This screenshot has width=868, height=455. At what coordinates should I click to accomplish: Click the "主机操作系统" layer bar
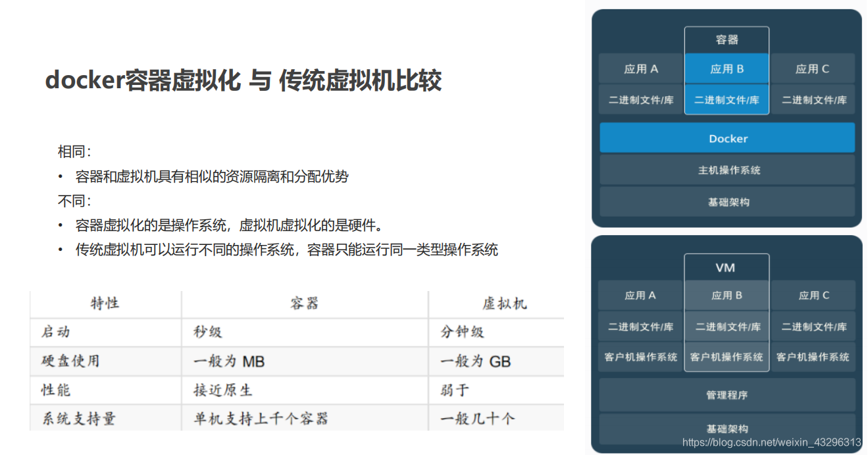coord(727,170)
